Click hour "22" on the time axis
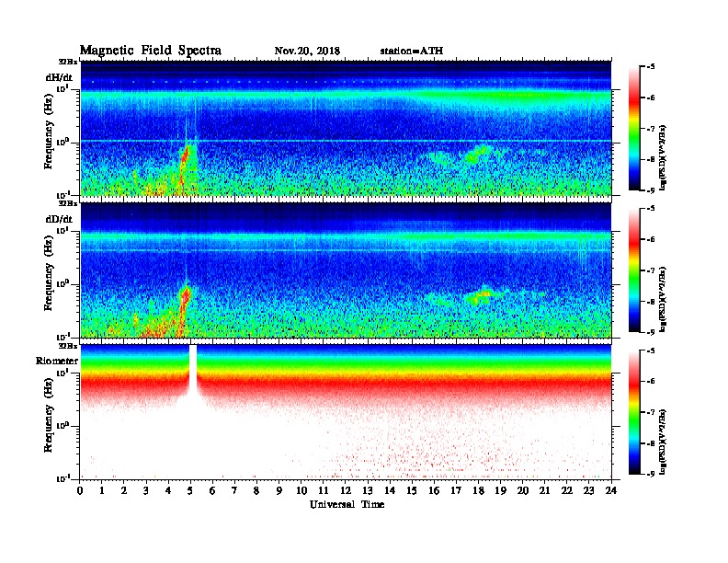728x563 pixels. (567, 491)
